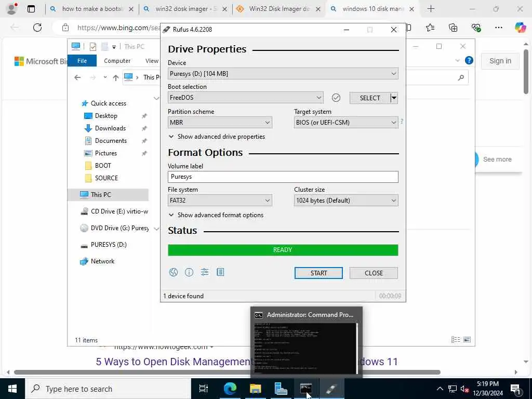Open Rufus About info icon
Image resolution: width=532 pixels, height=399 pixels.
[189, 272]
